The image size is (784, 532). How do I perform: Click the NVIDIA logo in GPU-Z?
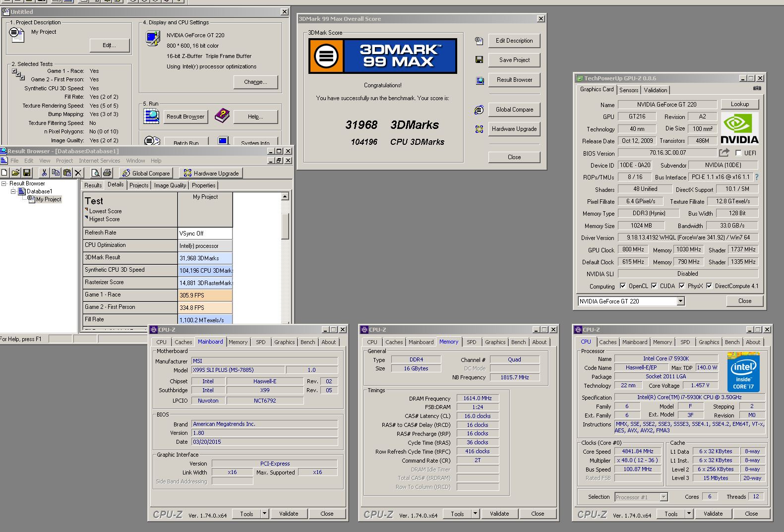739,128
